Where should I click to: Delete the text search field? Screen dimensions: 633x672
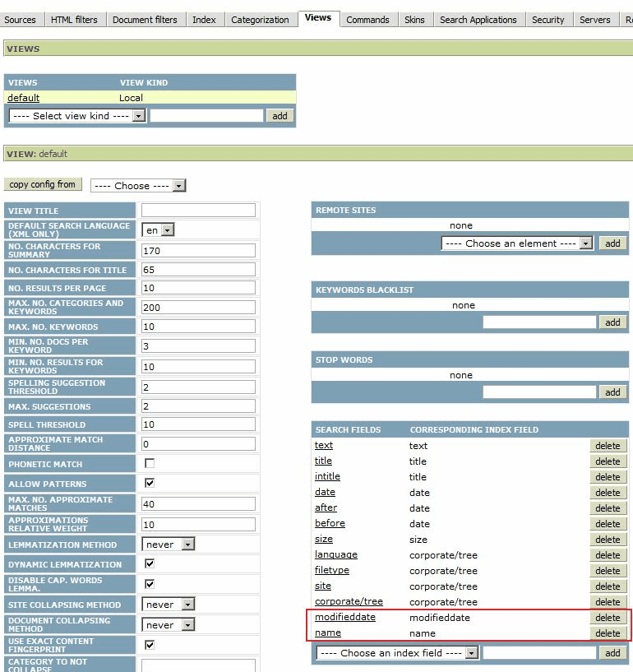pyautogui.click(x=608, y=446)
